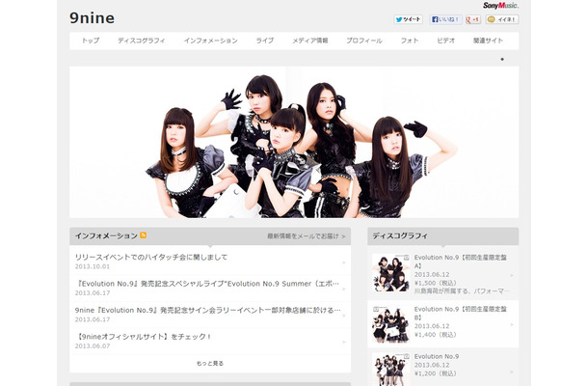
Task: Click the 9nine site title
Action: 92,18
